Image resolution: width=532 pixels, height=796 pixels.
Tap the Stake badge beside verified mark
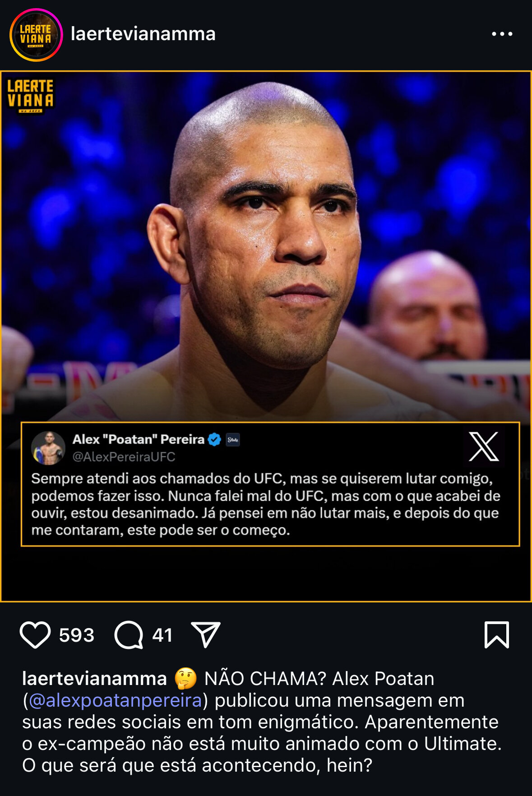point(233,440)
